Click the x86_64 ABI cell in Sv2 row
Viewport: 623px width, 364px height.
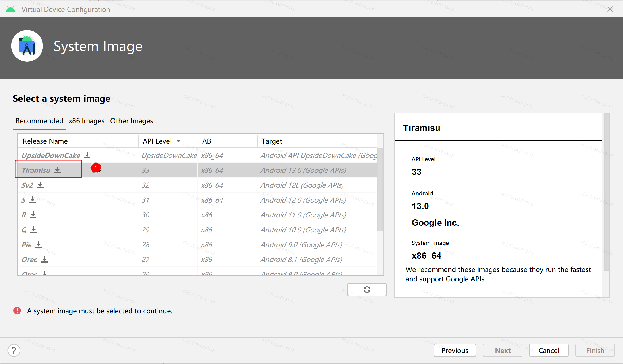(227, 185)
